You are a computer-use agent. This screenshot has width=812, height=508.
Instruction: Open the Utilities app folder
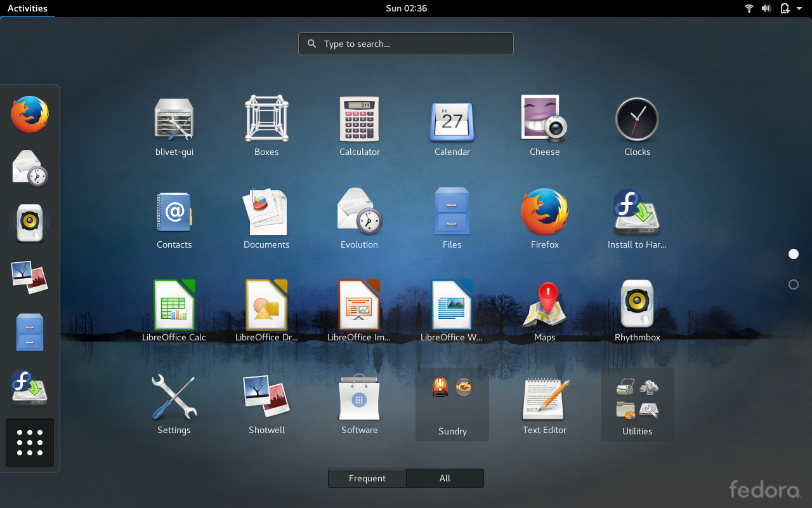pyautogui.click(x=637, y=404)
